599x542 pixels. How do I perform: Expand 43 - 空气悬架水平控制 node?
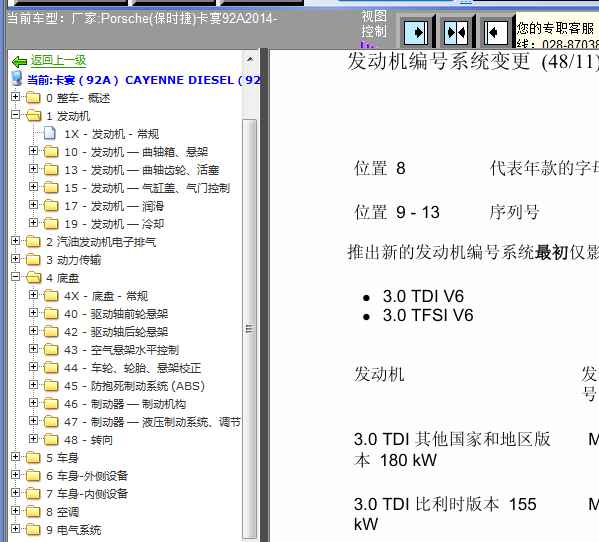coord(34,348)
